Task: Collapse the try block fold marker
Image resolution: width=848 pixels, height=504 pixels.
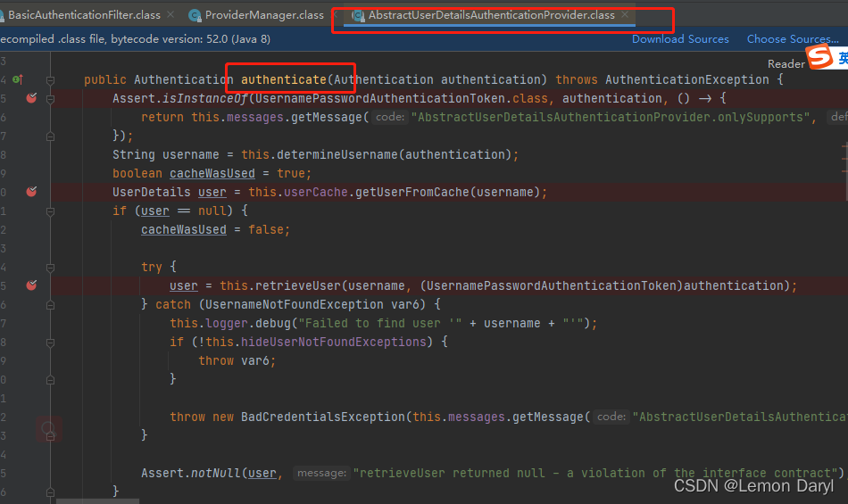Action: click(x=50, y=268)
